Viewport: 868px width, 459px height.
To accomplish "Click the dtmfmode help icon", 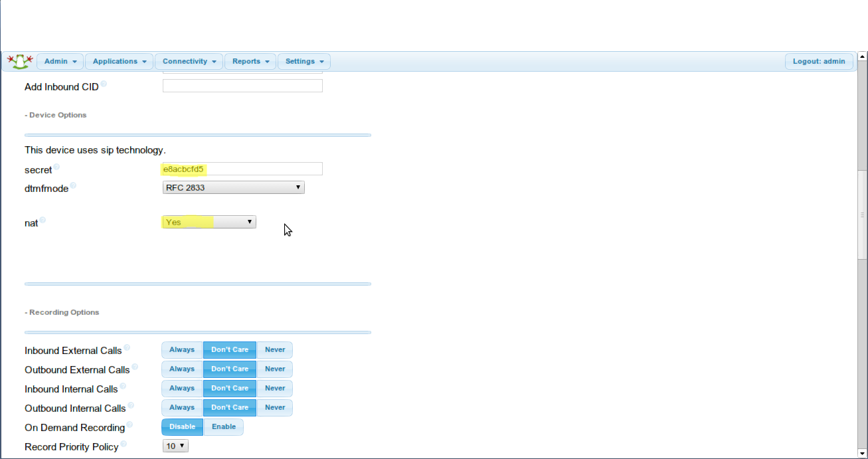I will click(73, 185).
